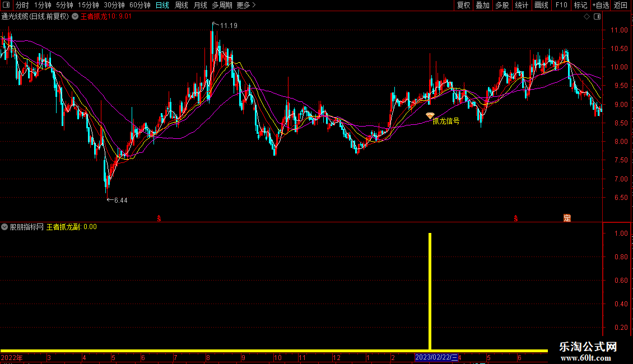Open the 复权 adjustment menu
Viewport: 633px width, 364px height.
click(463, 5)
